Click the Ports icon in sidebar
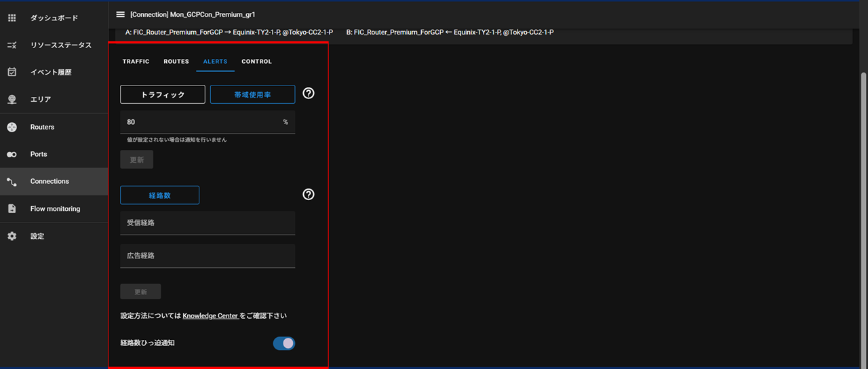868x369 pixels. pos(12,155)
